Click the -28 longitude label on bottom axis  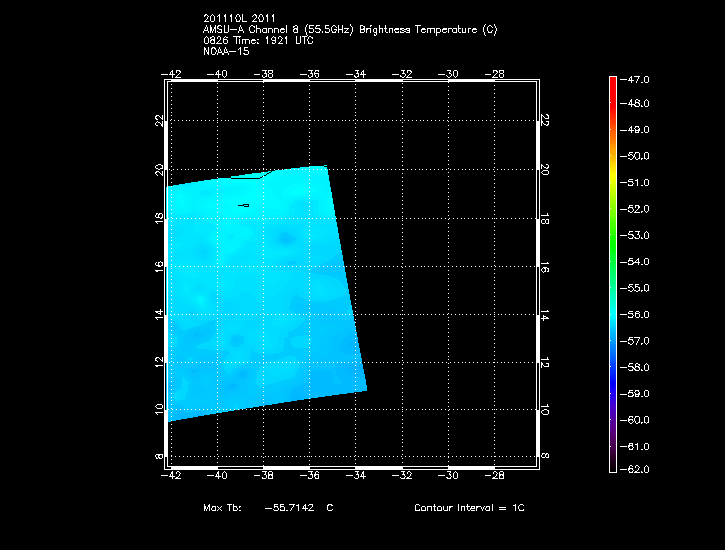point(495,476)
